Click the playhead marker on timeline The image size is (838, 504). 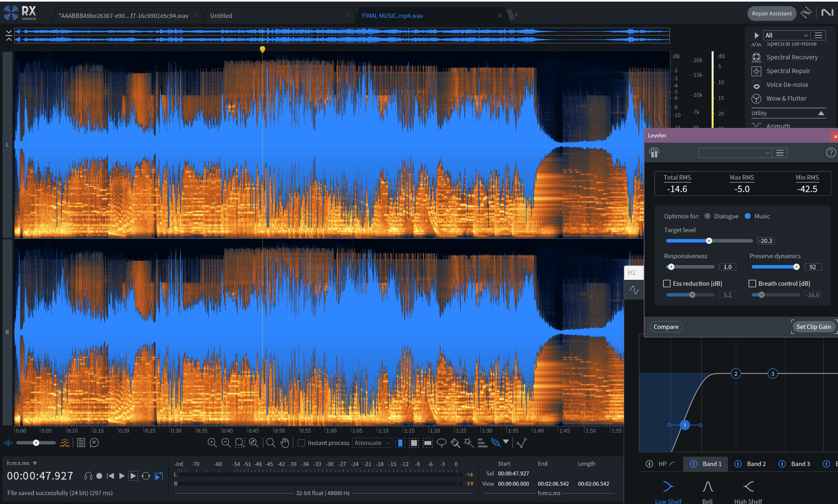pos(262,50)
